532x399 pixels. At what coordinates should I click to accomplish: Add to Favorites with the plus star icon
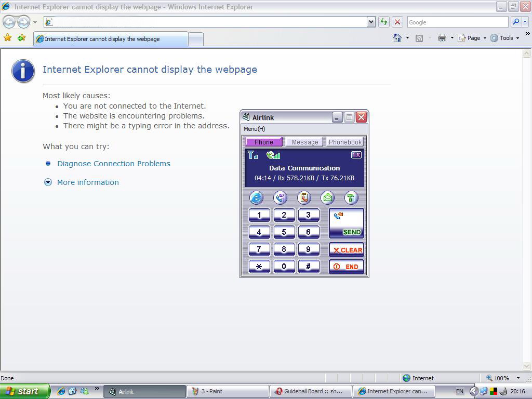tap(22, 37)
